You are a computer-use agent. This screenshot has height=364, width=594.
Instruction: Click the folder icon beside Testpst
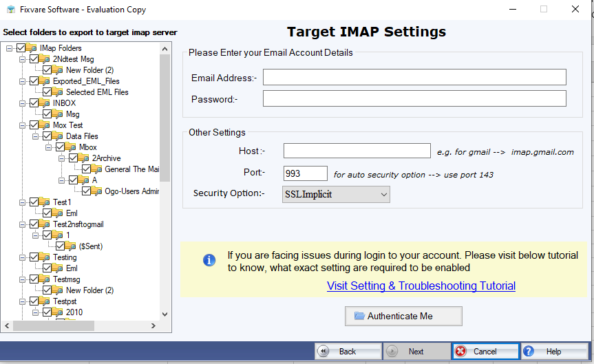[x=45, y=301]
